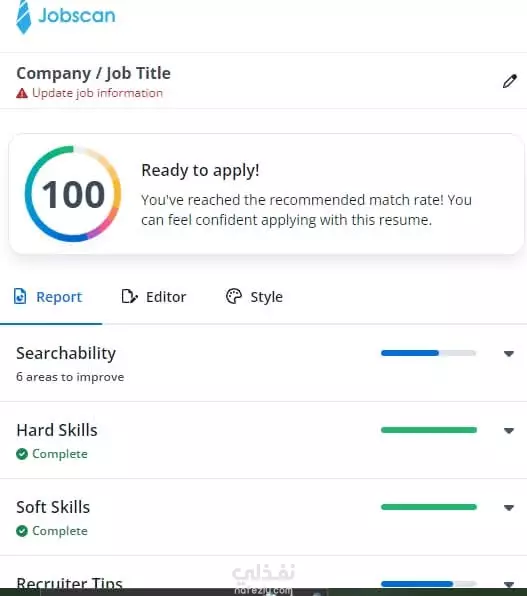Edit job title with pencil icon
The height and width of the screenshot is (596, 527).
click(510, 81)
